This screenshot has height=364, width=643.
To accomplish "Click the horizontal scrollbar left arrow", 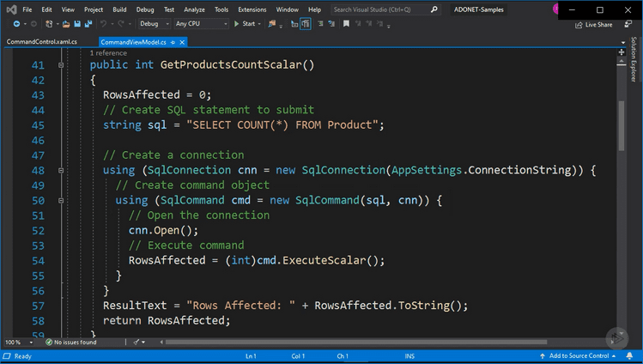I will [x=161, y=342].
